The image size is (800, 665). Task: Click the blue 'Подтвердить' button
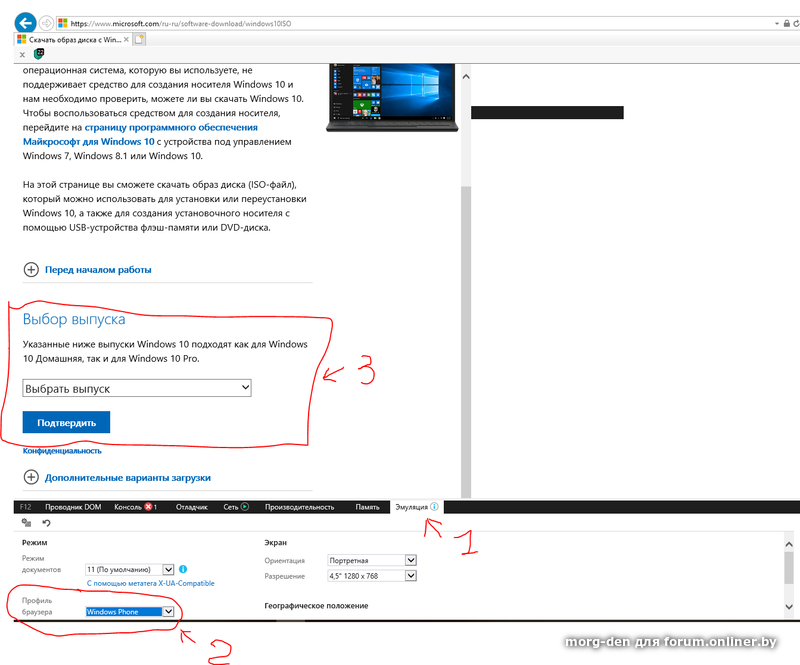[x=66, y=423]
